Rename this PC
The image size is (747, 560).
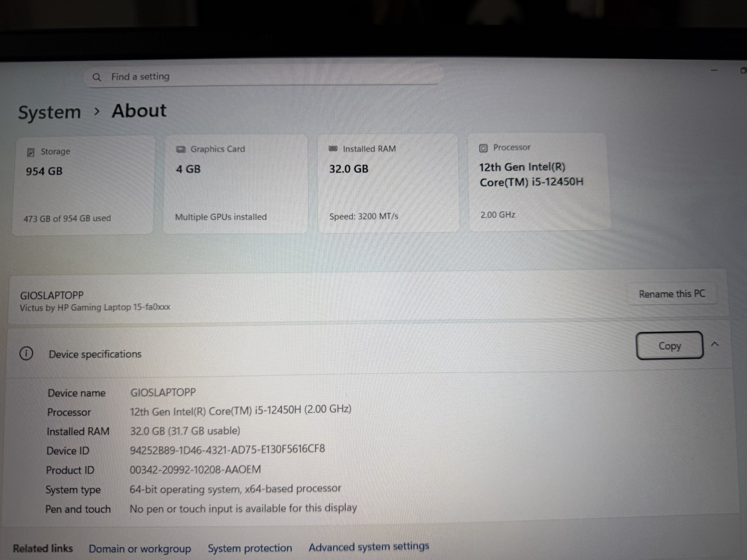point(672,294)
